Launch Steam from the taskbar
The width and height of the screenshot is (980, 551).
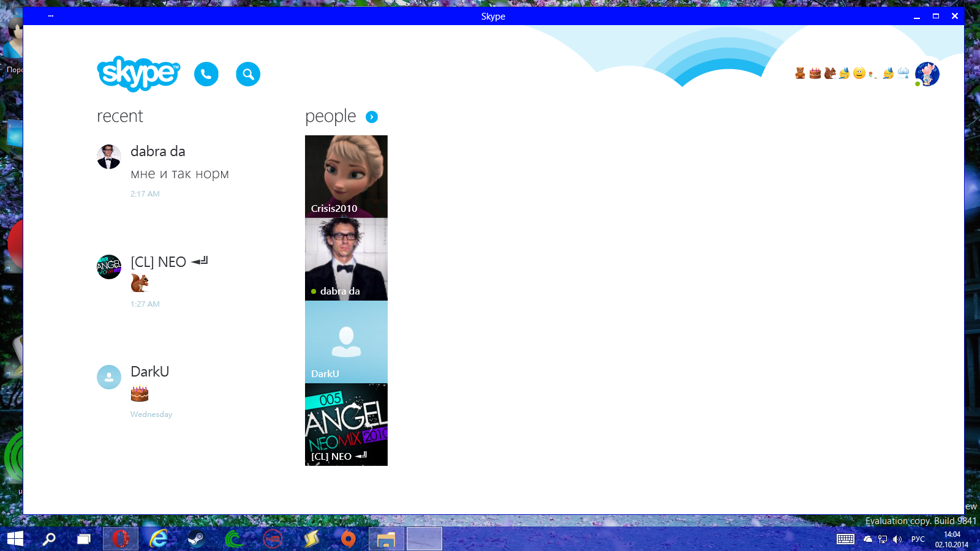pos(196,539)
